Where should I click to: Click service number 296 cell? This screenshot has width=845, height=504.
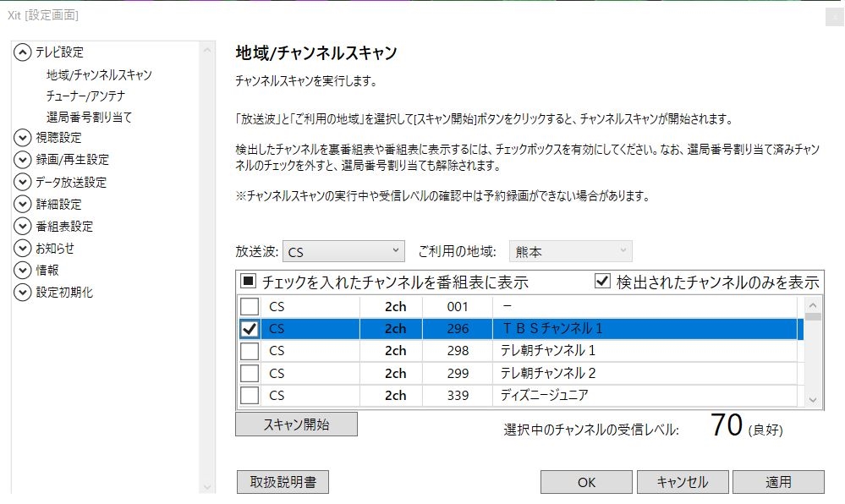click(x=458, y=328)
